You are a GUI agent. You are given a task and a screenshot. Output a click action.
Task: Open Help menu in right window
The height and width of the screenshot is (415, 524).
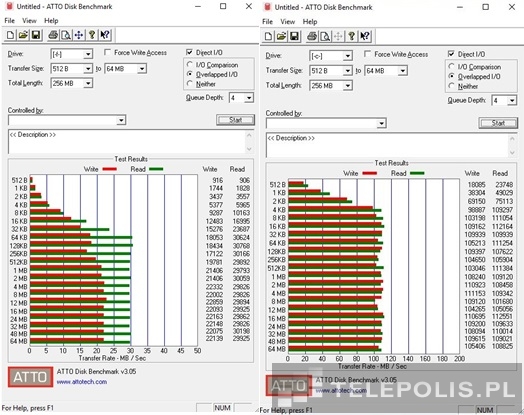[310, 22]
